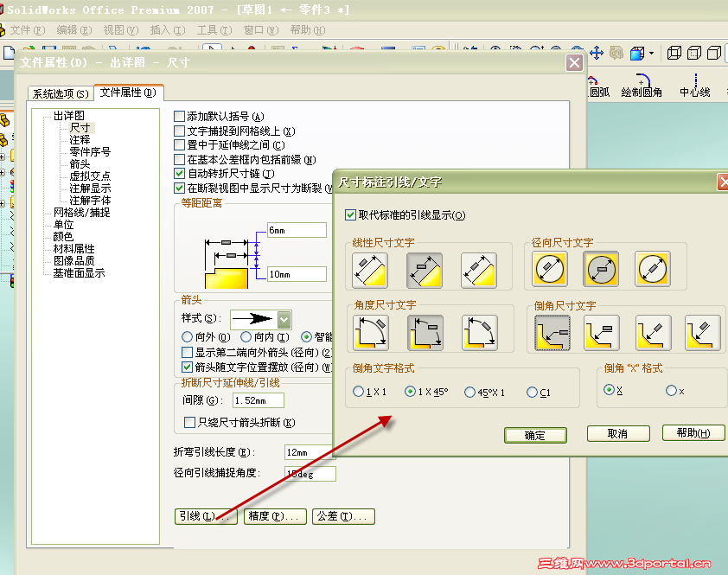Select third radial dimension text style icon
This screenshot has width=728, height=575.
[x=652, y=270]
